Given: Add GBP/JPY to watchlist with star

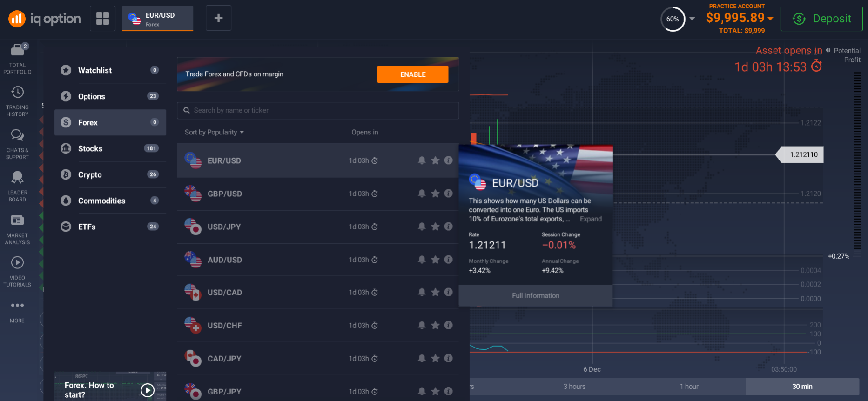Looking at the screenshot, I should pyautogui.click(x=435, y=391).
